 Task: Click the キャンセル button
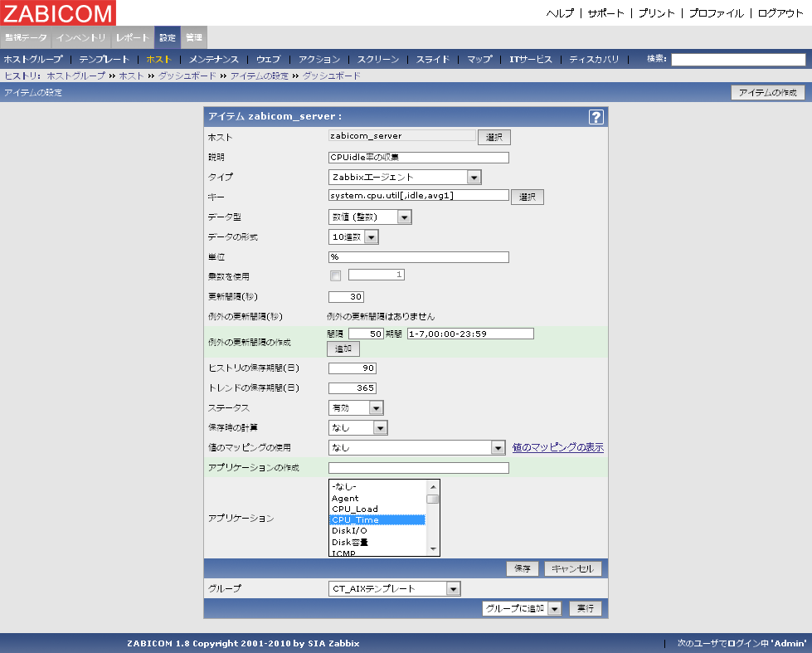(573, 568)
